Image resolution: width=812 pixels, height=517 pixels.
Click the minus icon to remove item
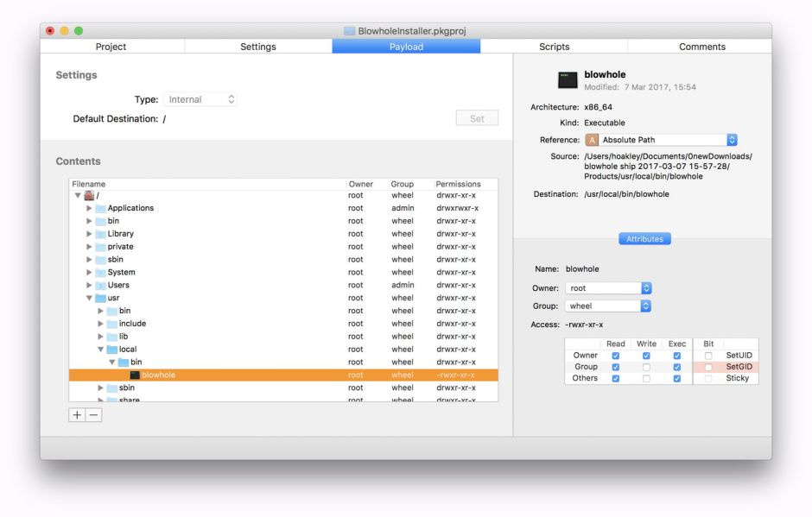coord(94,415)
